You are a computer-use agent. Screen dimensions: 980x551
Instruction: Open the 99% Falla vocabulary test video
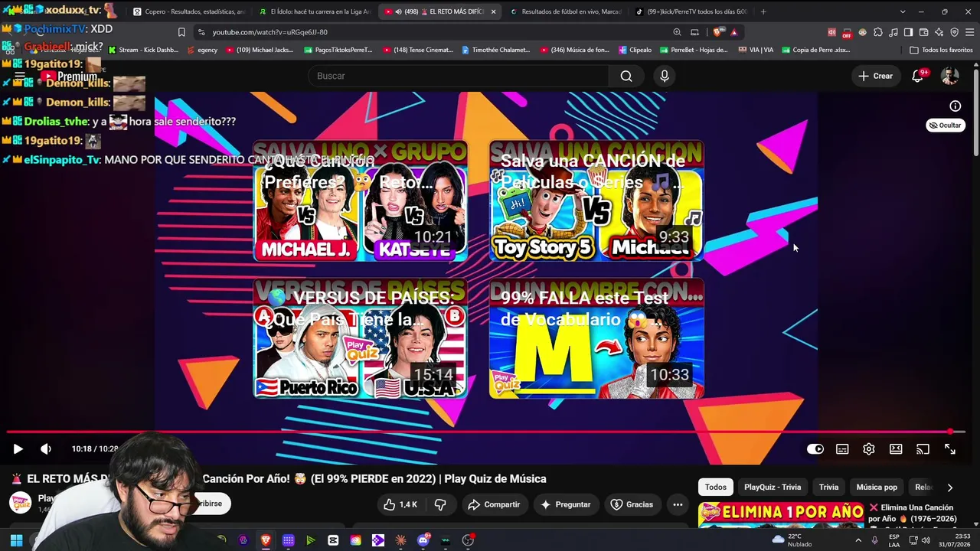[x=596, y=338]
